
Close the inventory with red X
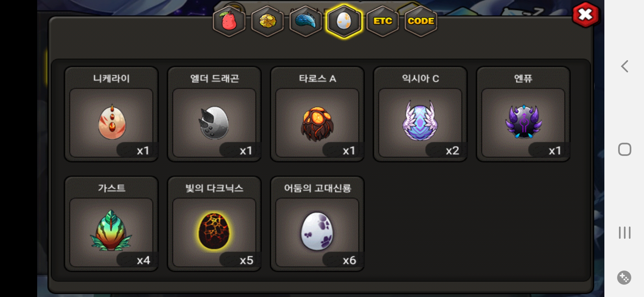[x=585, y=15]
